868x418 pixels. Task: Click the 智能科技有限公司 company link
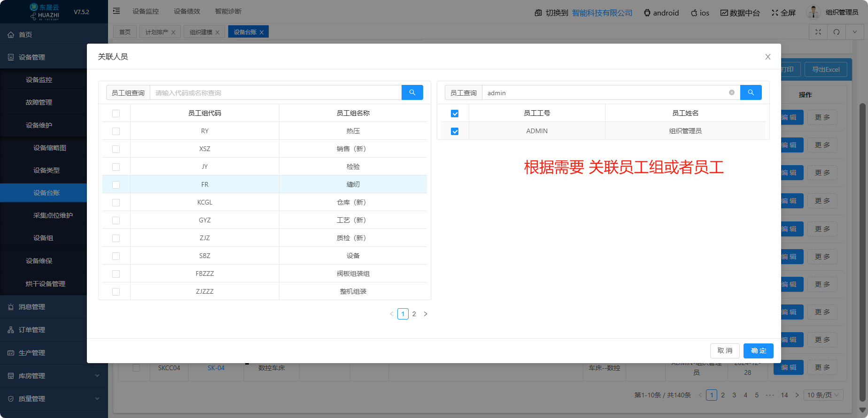click(x=602, y=13)
